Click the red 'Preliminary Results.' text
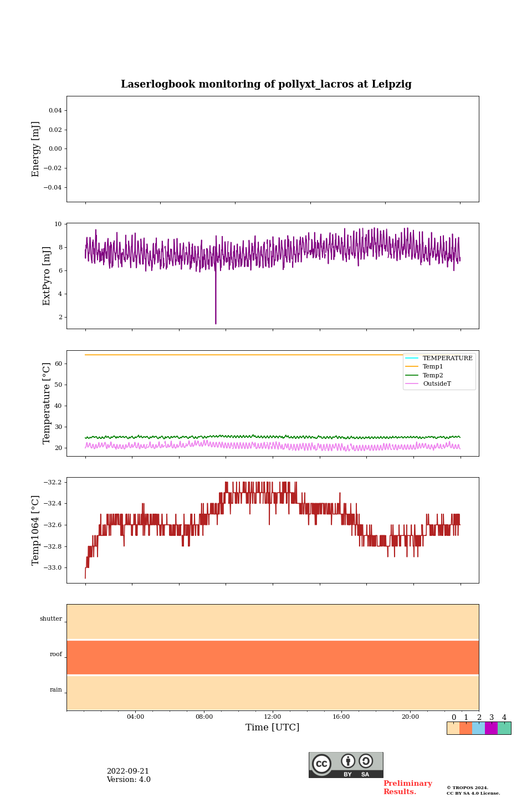 click(407, 787)
